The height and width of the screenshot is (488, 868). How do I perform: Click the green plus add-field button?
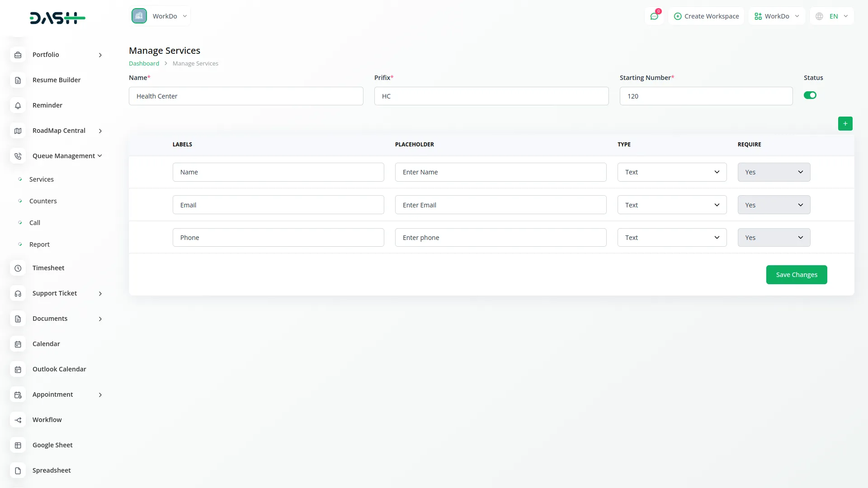coord(845,123)
